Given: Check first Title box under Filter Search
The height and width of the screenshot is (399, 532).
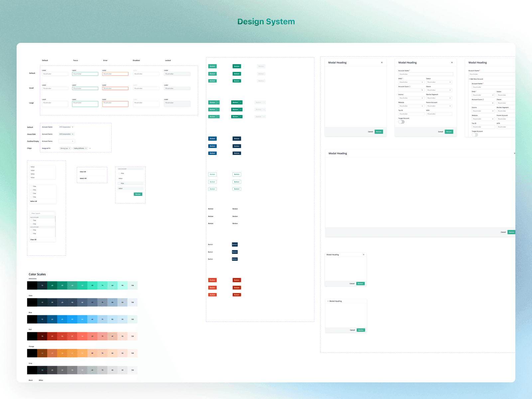Looking at the screenshot, I should pyautogui.click(x=31, y=220).
